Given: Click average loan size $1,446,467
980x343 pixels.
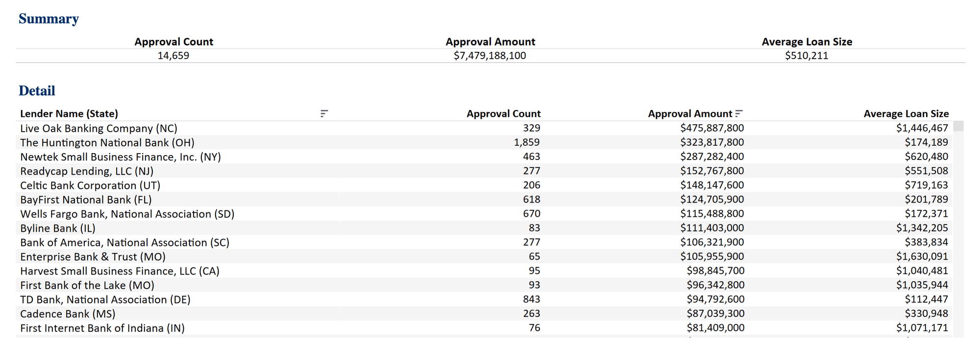Looking at the screenshot, I should 922,128.
